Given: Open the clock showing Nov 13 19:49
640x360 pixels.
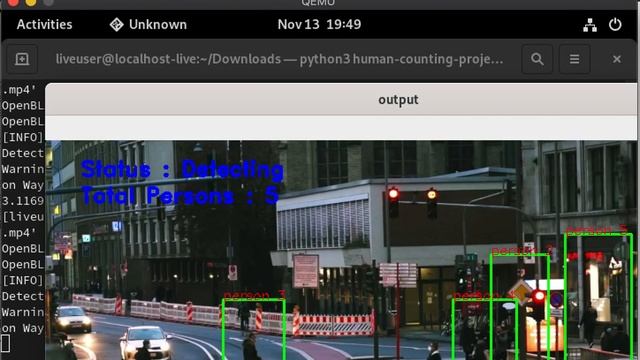Looking at the screenshot, I should click(x=319, y=24).
